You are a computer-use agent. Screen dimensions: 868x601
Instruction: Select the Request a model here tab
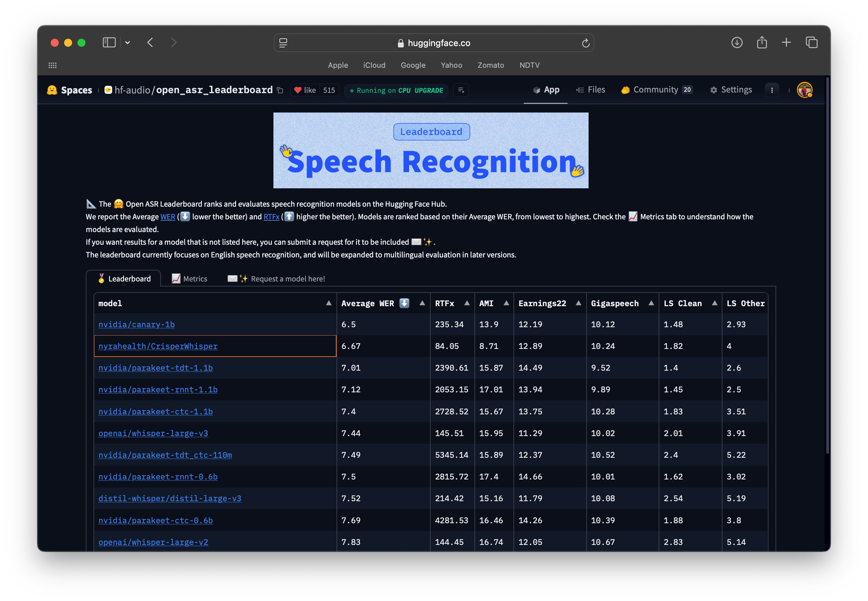(276, 279)
